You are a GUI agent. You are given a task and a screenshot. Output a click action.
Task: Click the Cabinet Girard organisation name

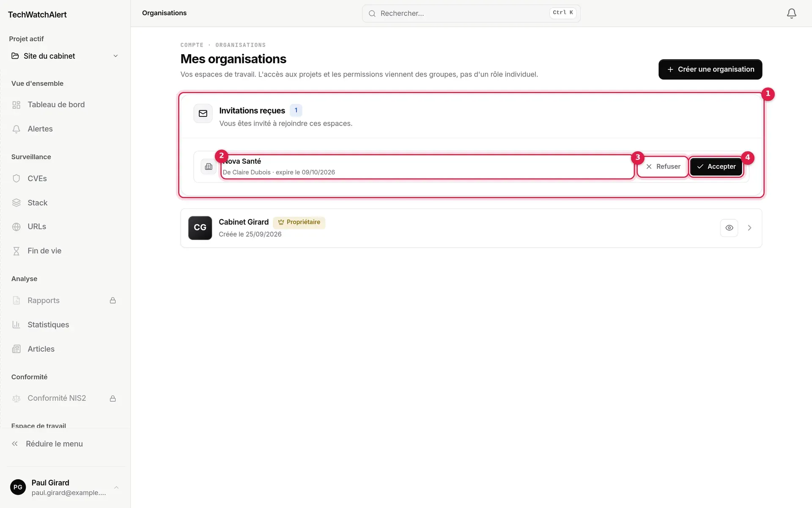point(244,222)
